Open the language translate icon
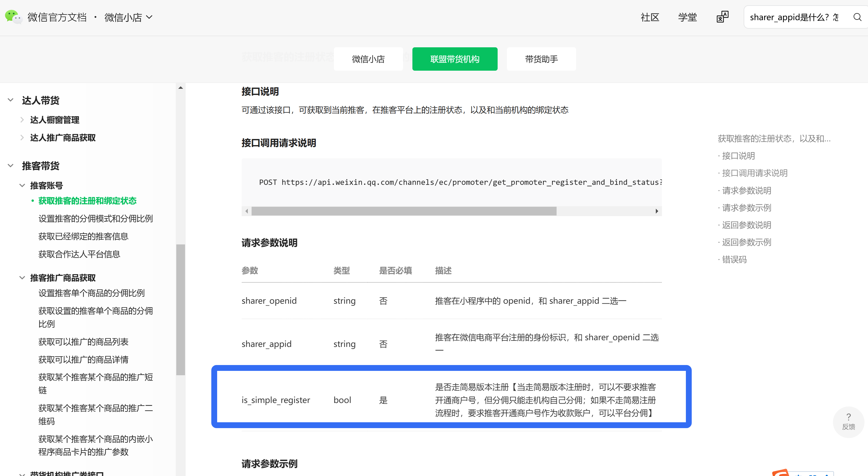 [722, 17]
